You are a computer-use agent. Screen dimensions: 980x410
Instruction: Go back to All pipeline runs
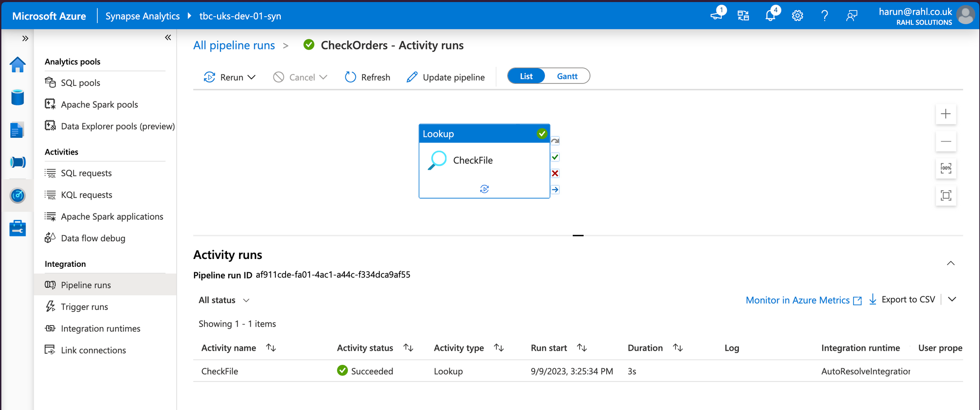tap(234, 45)
